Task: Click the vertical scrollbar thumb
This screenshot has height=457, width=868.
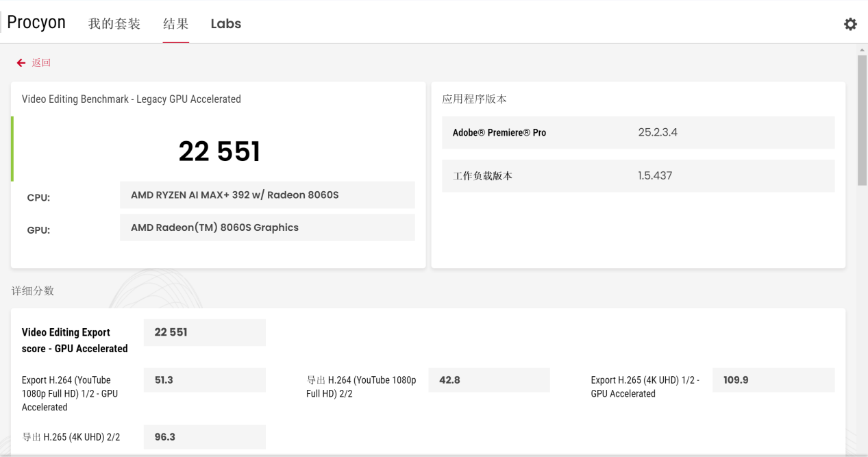Action: point(862,120)
